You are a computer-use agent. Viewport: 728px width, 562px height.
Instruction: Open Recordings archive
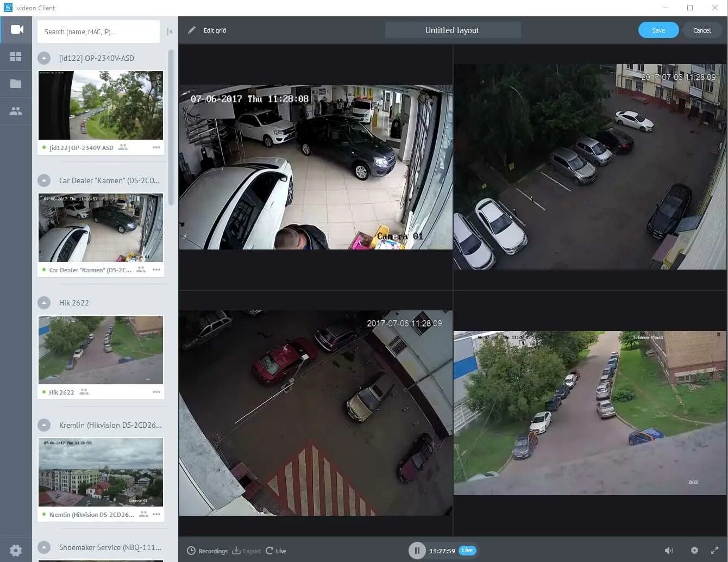[207, 551]
